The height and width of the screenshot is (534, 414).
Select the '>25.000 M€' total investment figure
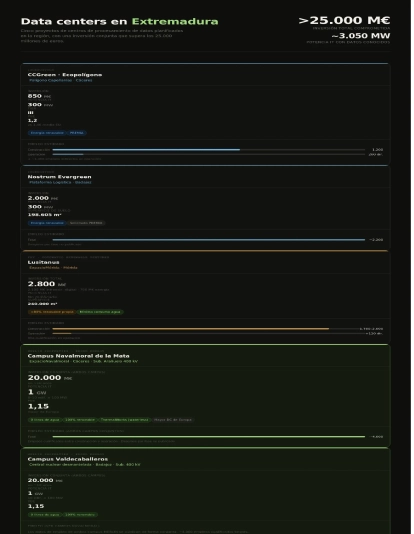[x=344, y=20]
